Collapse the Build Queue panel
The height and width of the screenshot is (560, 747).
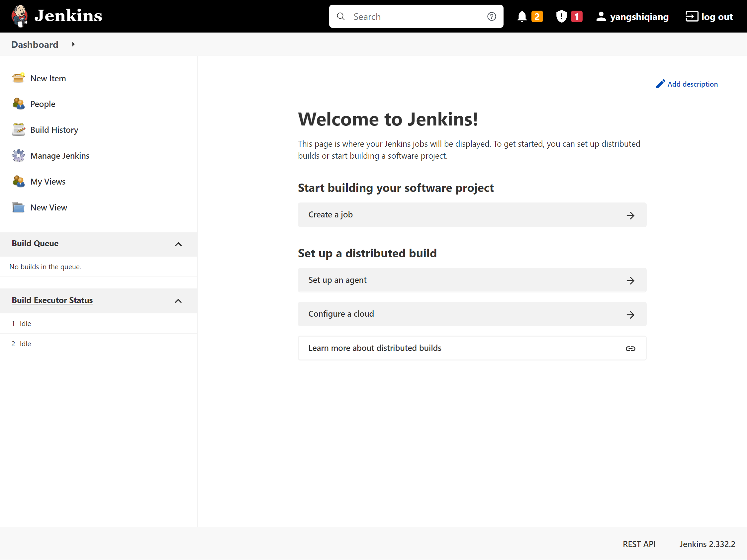point(178,244)
